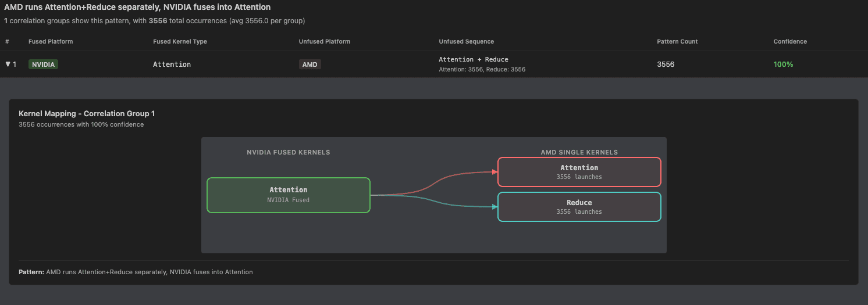Select the teal Reduce launches node
Viewport: 868px width, 305px height.
[579, 207]
